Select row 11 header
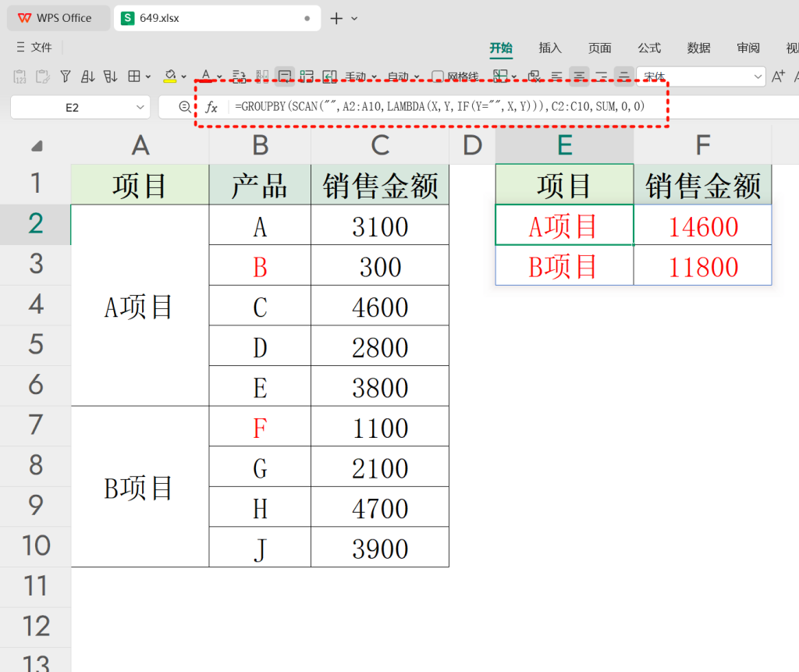Image resolution: width=799 pixels, height=672 pixels. 36,587
